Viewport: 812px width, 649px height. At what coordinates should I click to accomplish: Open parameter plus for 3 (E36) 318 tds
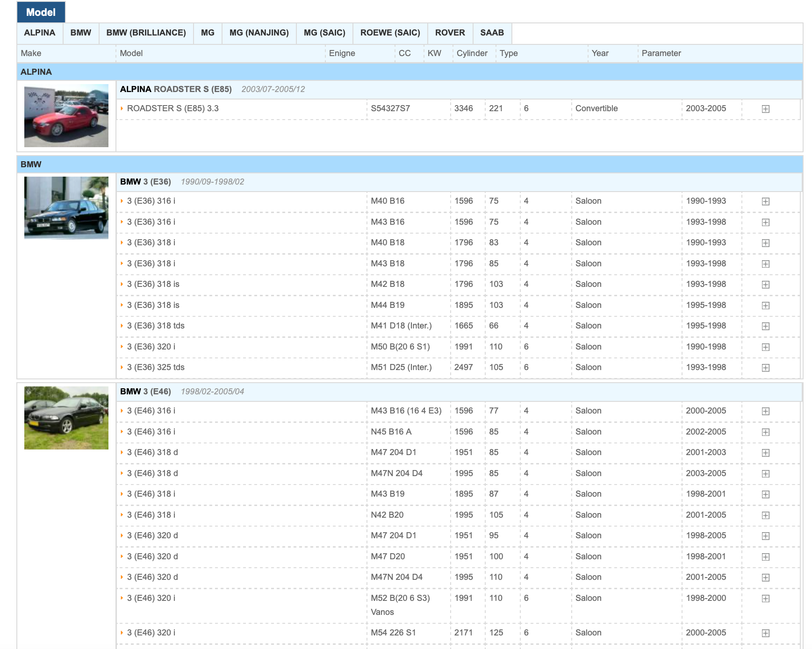click(x=765, y=326)
